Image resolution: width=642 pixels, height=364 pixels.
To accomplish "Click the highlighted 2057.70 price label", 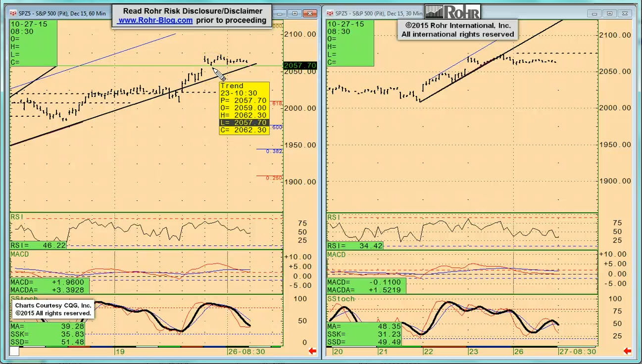I will click(x=300, y=65).
